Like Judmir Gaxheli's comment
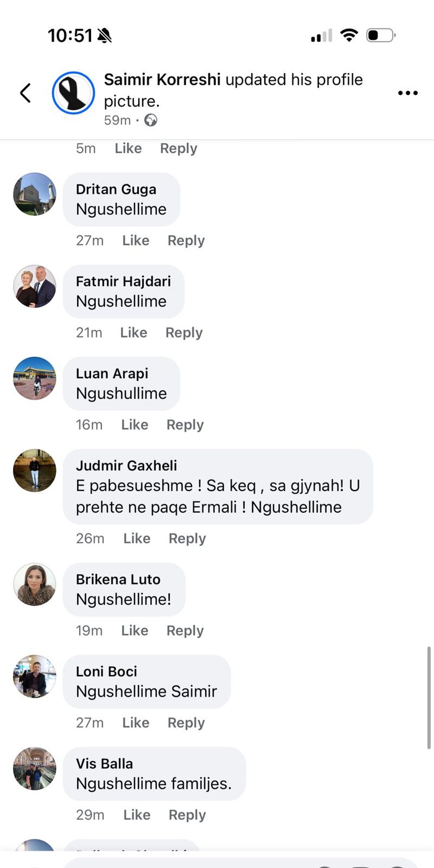The width and height of the screenshot is (434, 868). coord(137,538)
